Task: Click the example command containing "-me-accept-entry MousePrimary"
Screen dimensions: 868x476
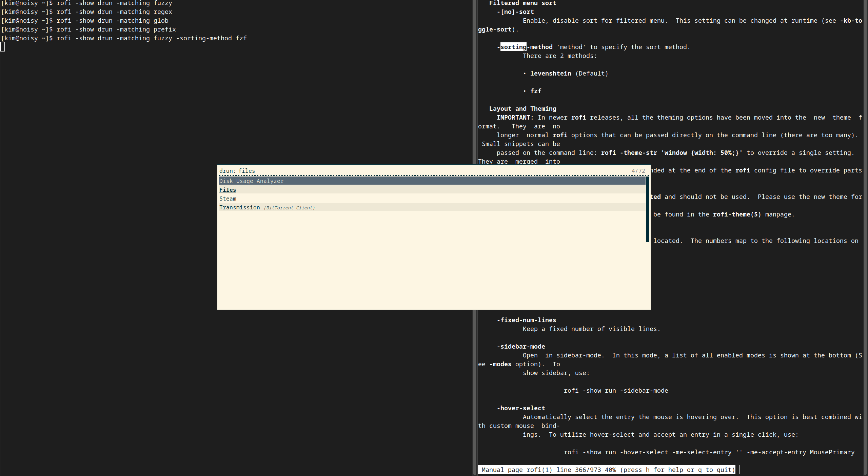Action: pyautogui.click(x=709, y=452)
